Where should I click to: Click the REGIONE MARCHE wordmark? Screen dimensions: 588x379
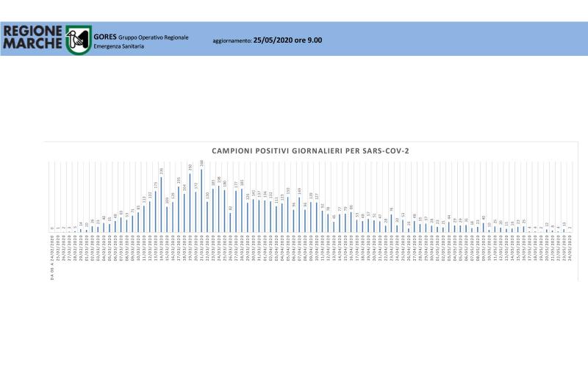pyautogui.click(x=32, y=37)
